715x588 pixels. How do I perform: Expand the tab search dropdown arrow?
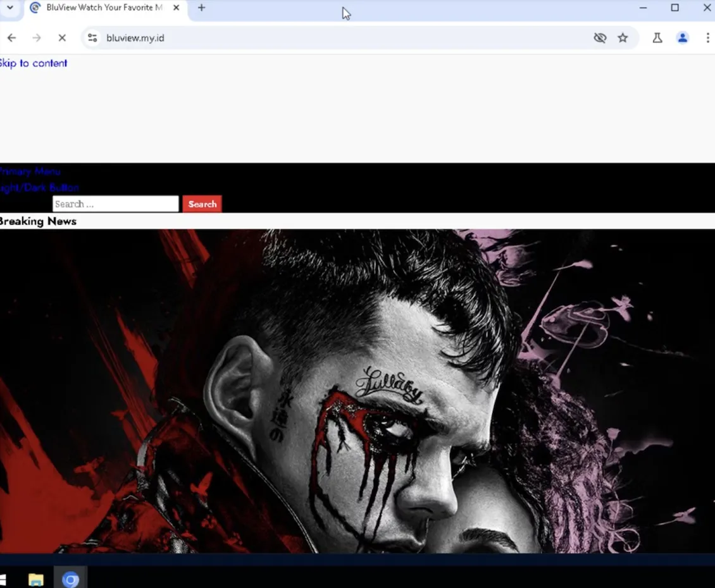(10, 8)
